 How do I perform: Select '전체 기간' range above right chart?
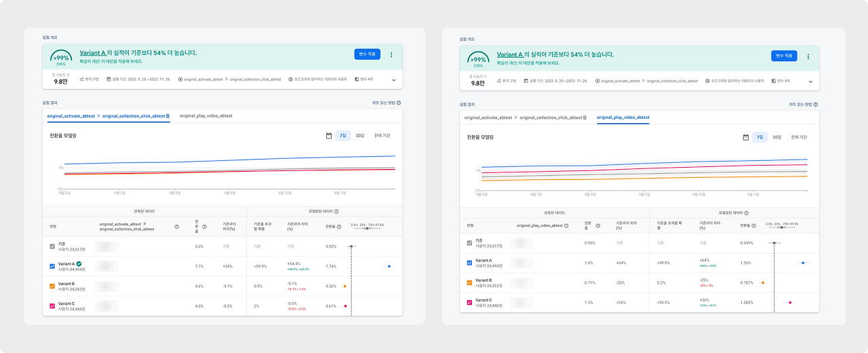point(799,137)
